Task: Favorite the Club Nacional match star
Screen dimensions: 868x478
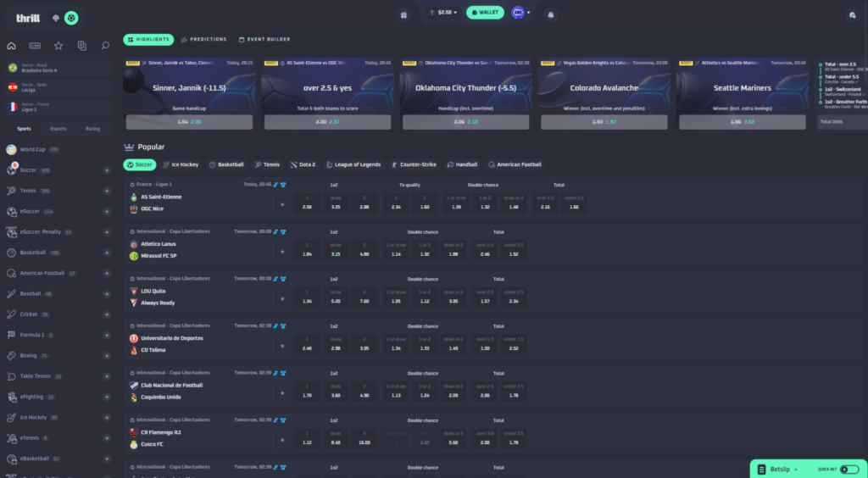Action: click(282, 392)
